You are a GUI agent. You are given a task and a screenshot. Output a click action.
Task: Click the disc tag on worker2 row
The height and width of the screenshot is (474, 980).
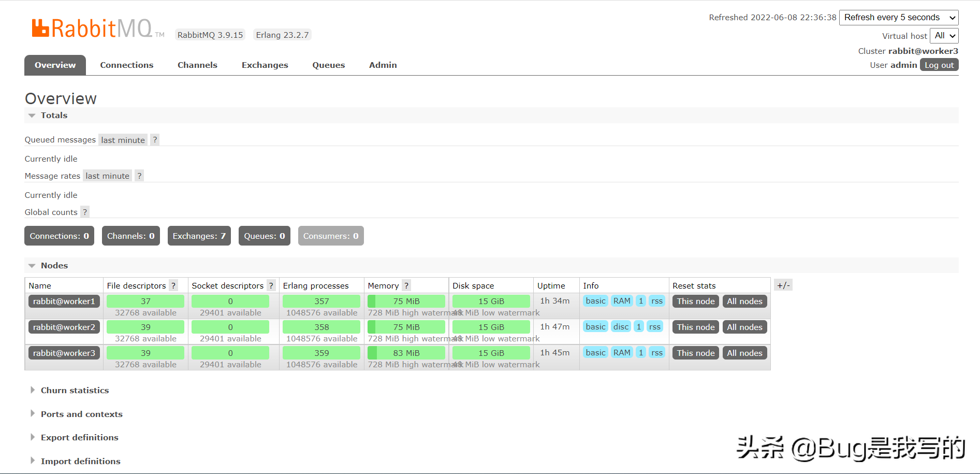pyautogui.click(x=621, y=327)
